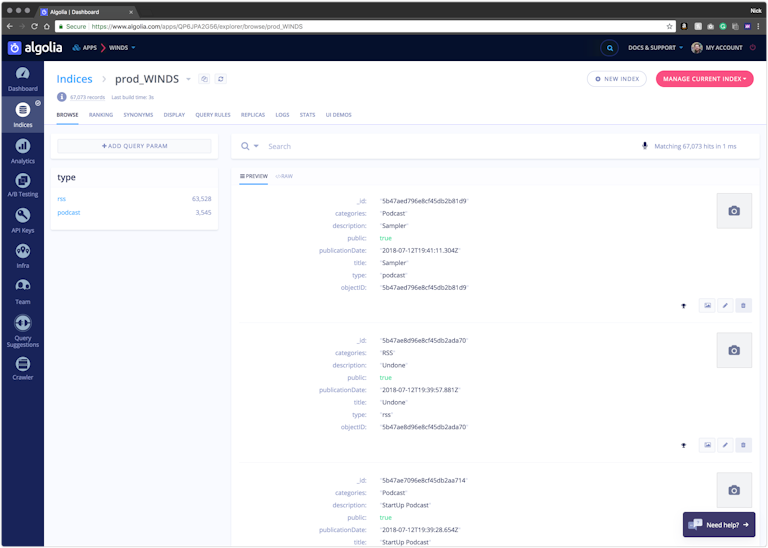
Task: Open the Replicas tab
Action: click(x=253, y=115)
